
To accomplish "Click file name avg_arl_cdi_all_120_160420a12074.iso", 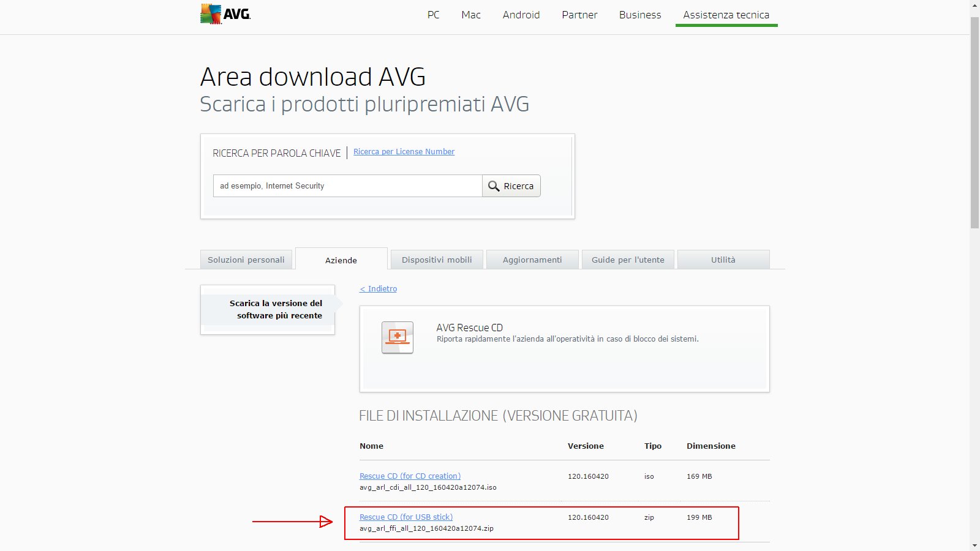I will click(x=428, y=487).
